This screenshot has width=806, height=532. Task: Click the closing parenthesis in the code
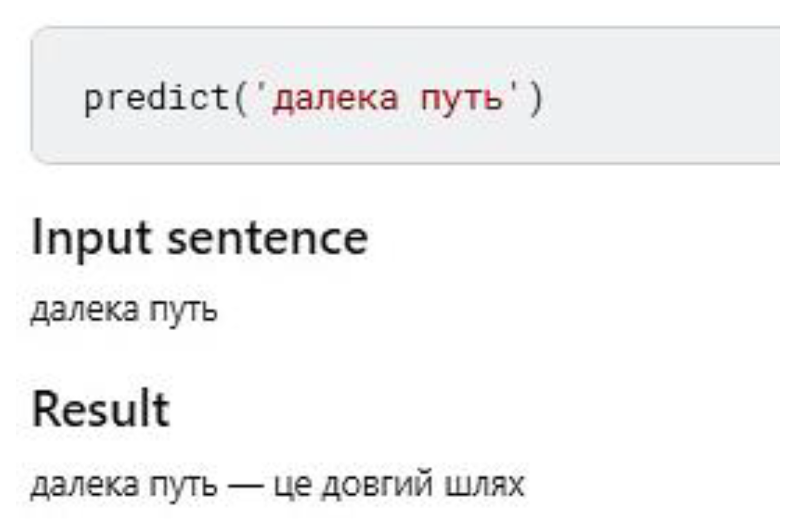click(536, 99)
